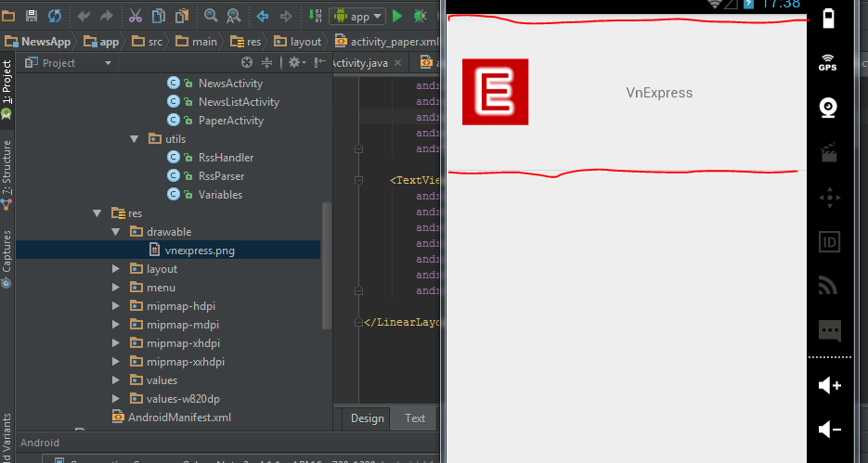Click the emulator battery icon
This screenshot has height=463, width=868.
tap(828, 19)
